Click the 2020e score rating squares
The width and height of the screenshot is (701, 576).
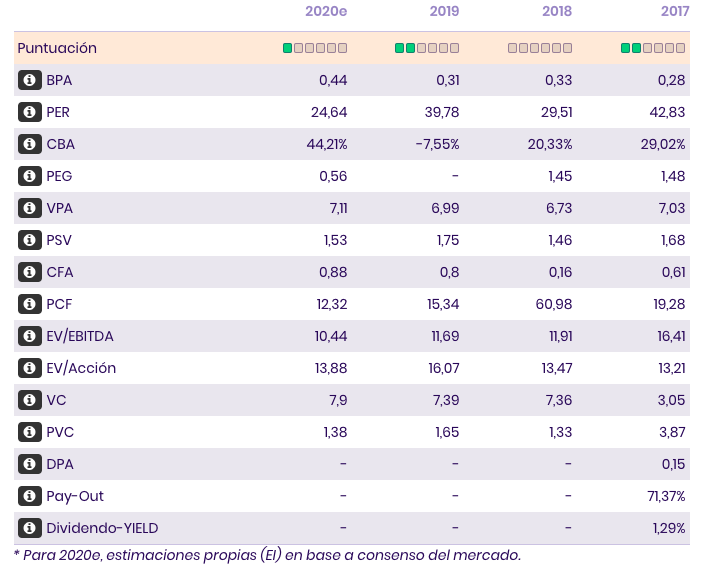(315, 48)
